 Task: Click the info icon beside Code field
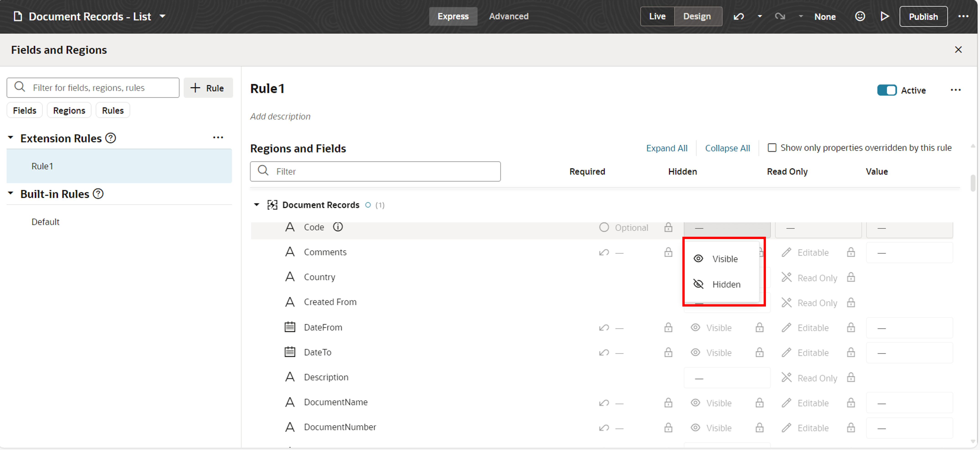coord(338,227)
